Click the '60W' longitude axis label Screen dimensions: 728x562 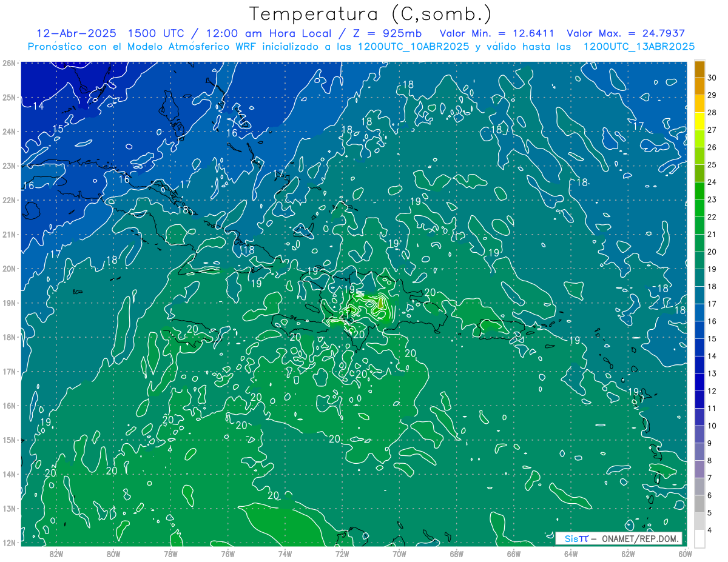[x=685, y=554]
